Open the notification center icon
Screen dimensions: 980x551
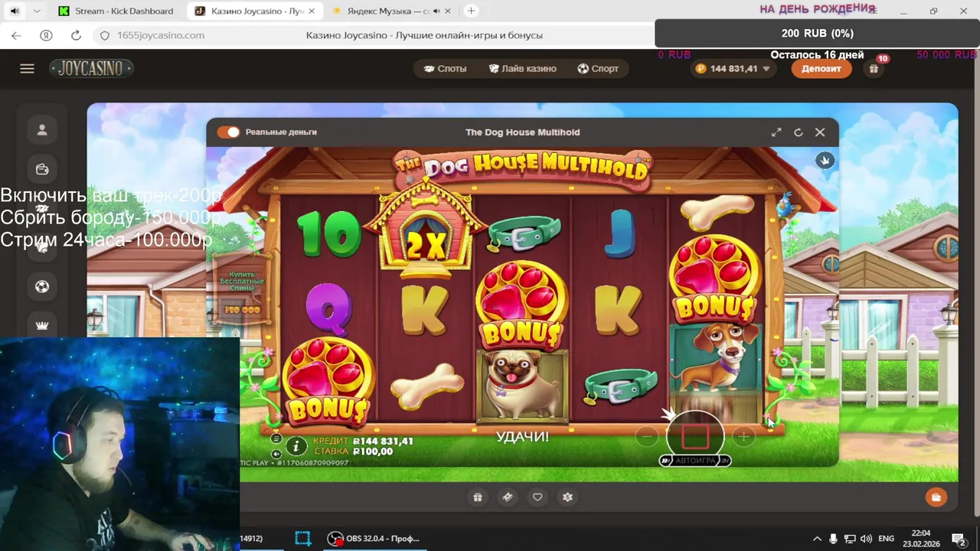(x=958, y=539)
